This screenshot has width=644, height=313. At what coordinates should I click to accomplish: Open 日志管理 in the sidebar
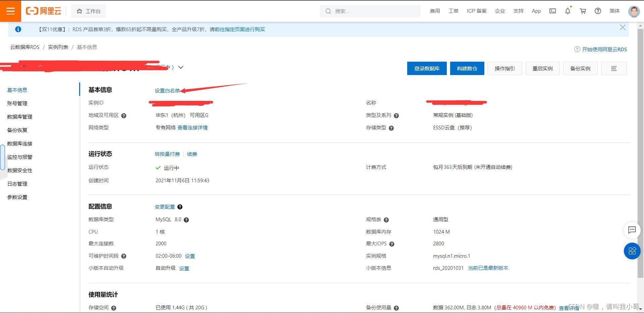click(x=17, y=184)
